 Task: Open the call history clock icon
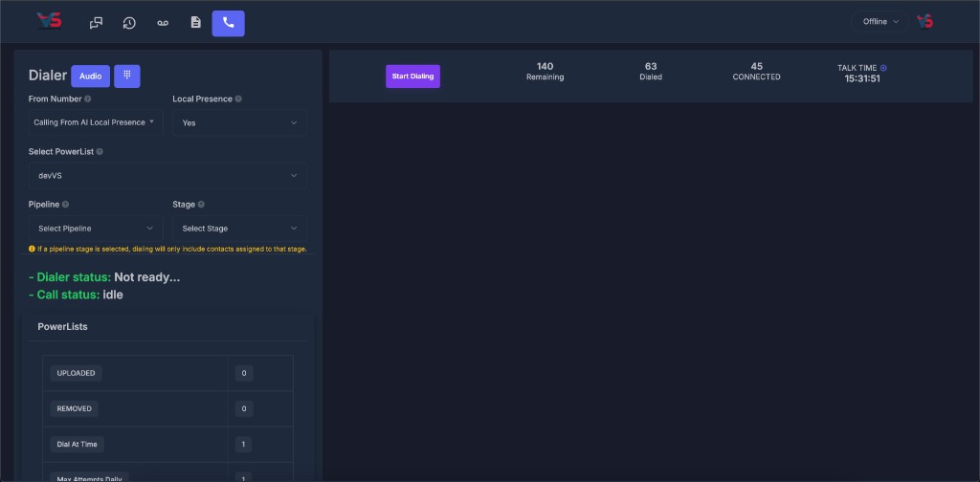click(x=129, y=23)
